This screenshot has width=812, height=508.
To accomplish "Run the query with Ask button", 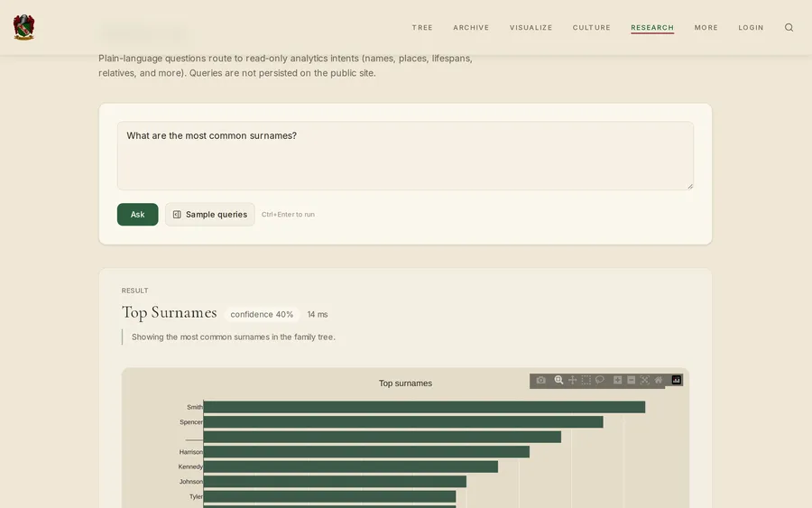I will point(137,215).
